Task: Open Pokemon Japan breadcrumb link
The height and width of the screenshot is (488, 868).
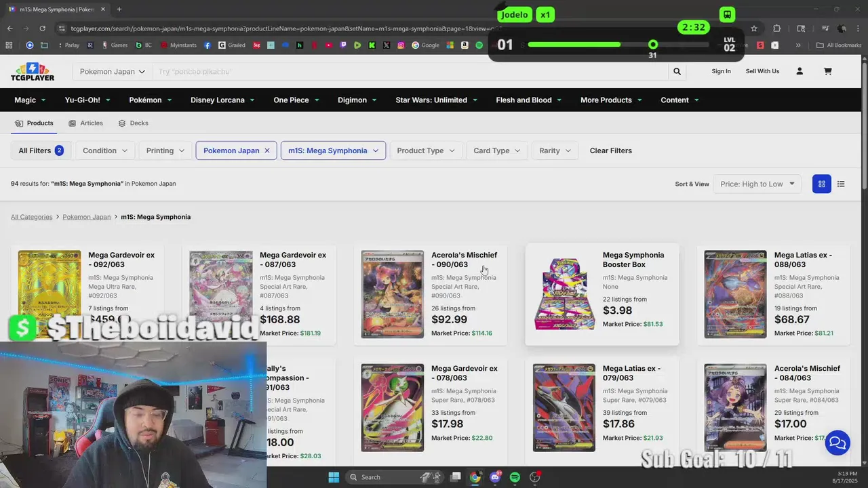Action: [86, 217]
